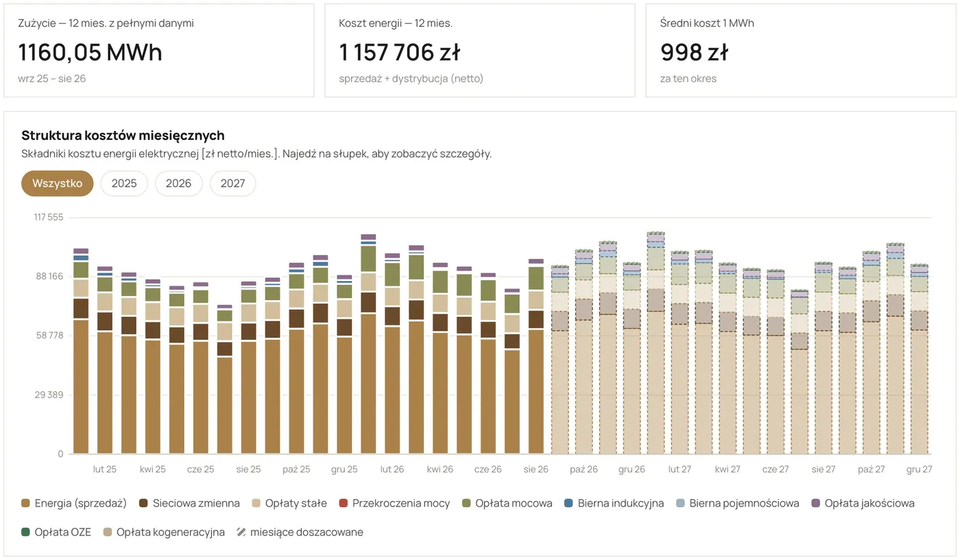Click the 'sprzedaż + dystrybucja (netto)' caption
Image resolution: width=960 pixels, height=560 pixels.
[x=411, y=78]
